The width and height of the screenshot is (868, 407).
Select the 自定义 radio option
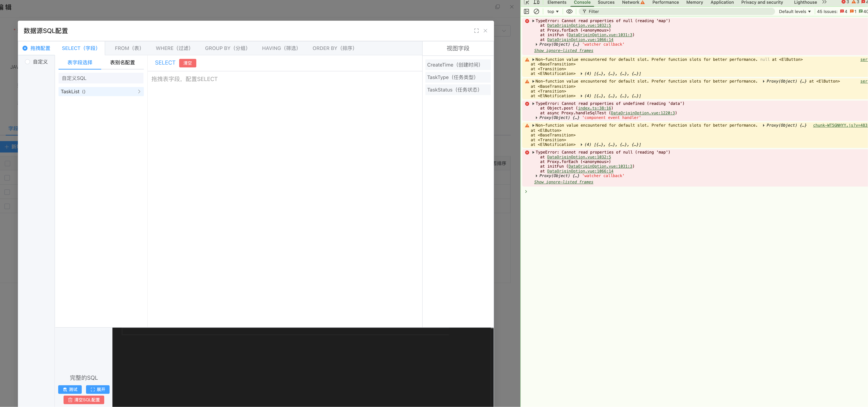[28, 62]
